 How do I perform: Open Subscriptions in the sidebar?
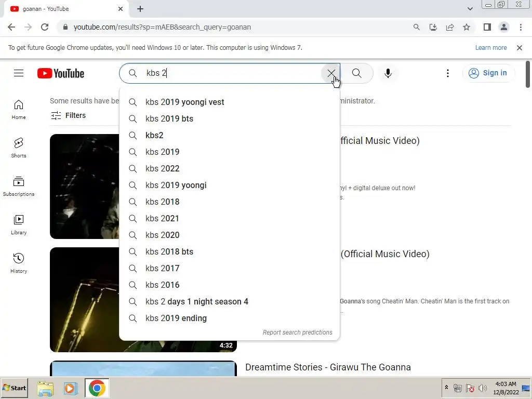pyautogui.click(x=19, y=187)
